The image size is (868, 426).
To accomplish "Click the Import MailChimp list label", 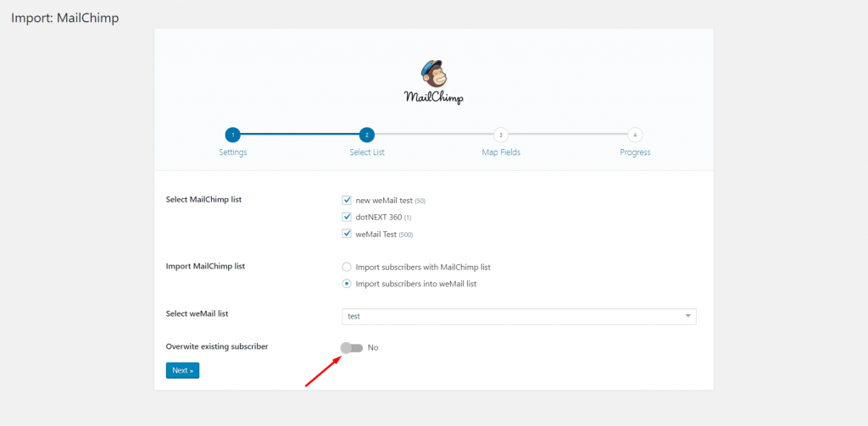I will pyautogui.click(x=205, y=266).
